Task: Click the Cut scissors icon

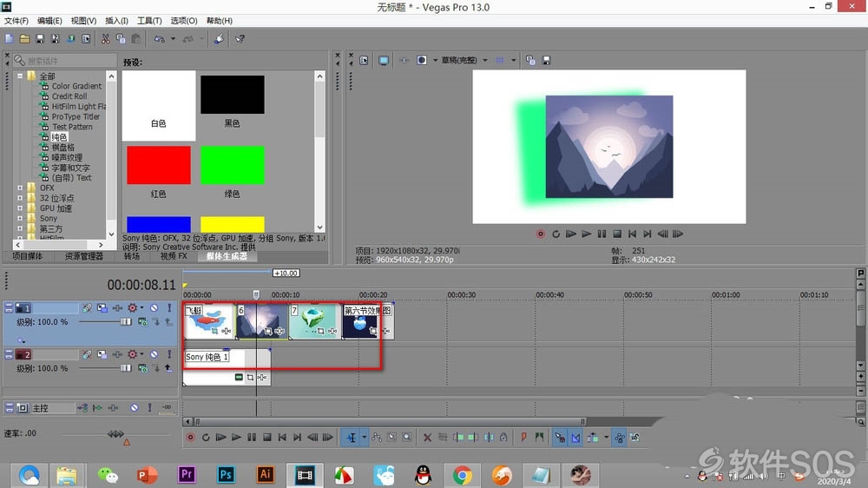Action: click(105, 39)
